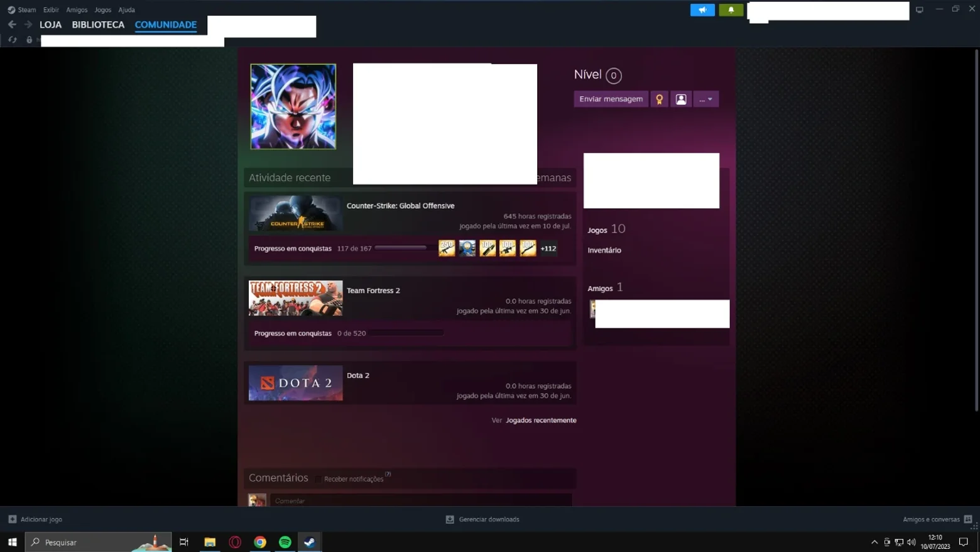This screenshot has height=552, width=980.
Task: Open Spotify from the taskbar
Action: click(x=285, y=542)
